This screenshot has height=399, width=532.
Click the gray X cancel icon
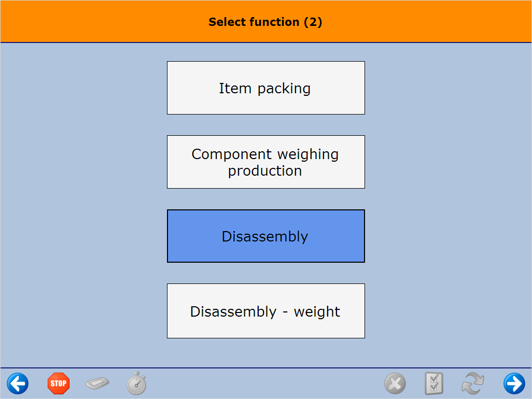coord(395,384)
